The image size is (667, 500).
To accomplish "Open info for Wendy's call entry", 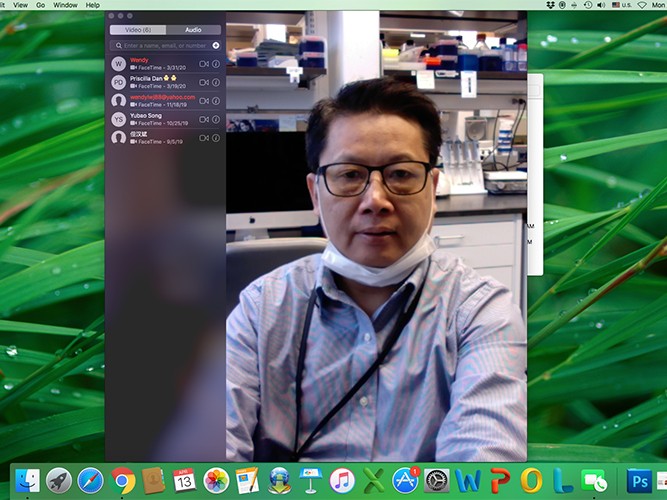I will click(216, 64).
